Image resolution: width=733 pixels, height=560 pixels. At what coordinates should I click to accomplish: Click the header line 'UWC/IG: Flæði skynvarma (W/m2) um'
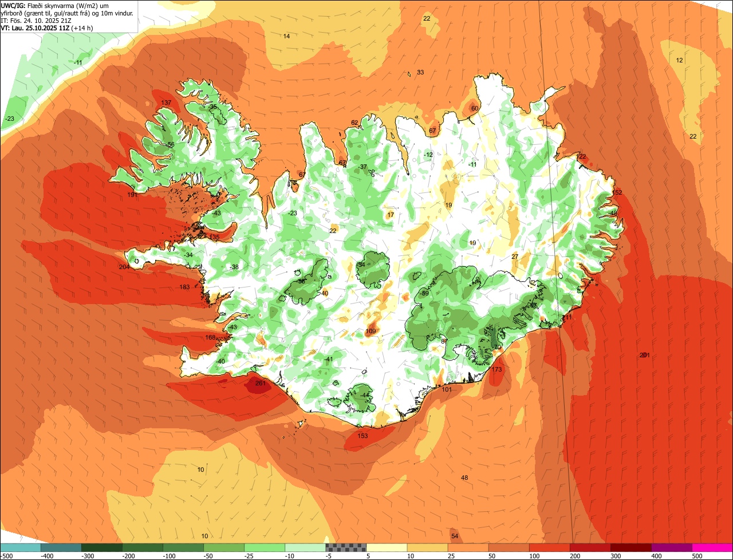(x=55, y=5)
